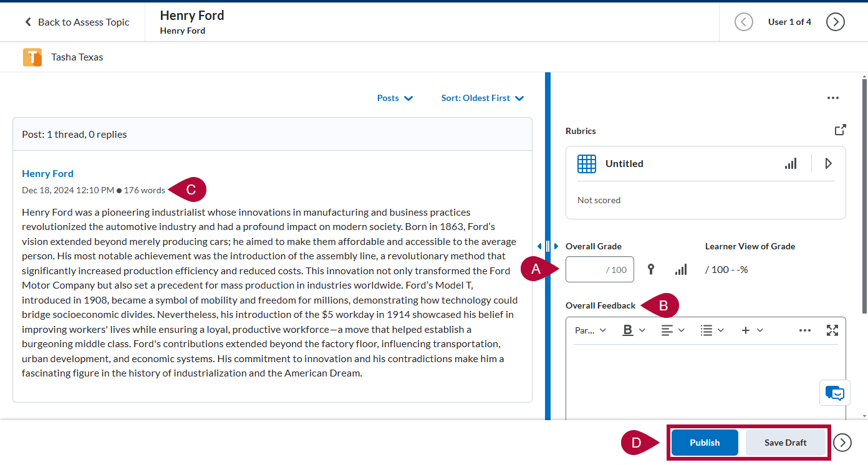Click 'Not scored' rubric status text
Image resolution: width=868 pixels, height=465 pixels.
pos(599,200)
